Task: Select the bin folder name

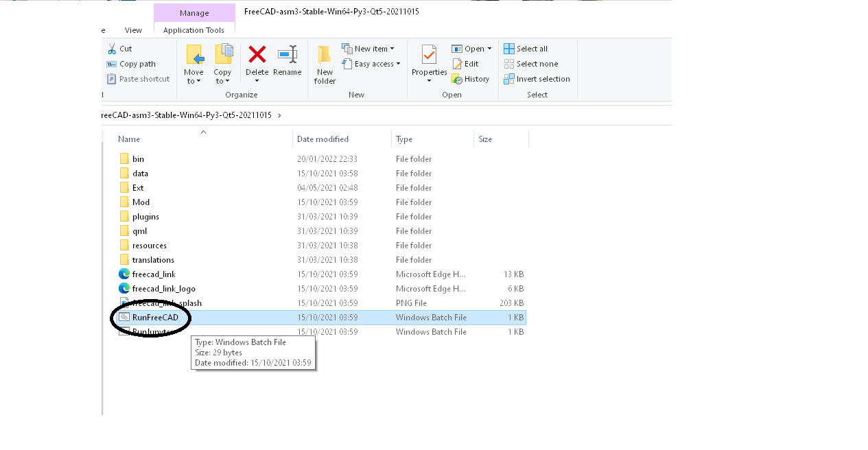Action: 138,159
